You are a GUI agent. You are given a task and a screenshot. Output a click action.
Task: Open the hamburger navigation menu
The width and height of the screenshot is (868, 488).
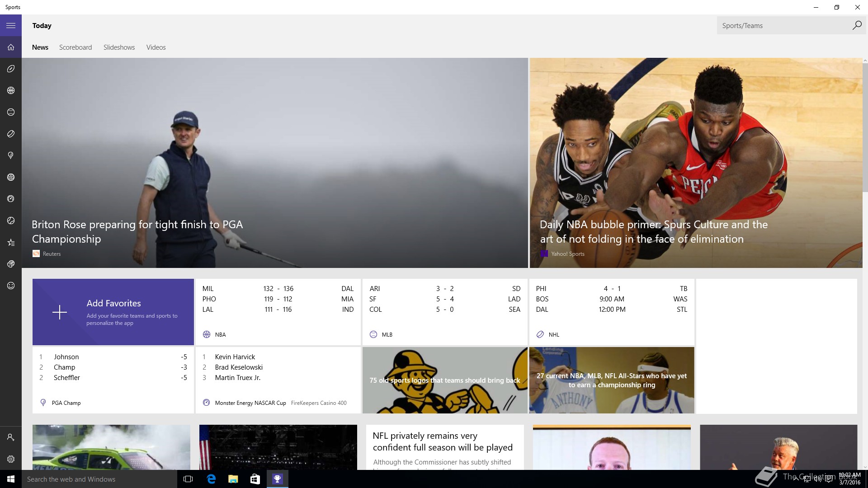(x=11, y=26)
